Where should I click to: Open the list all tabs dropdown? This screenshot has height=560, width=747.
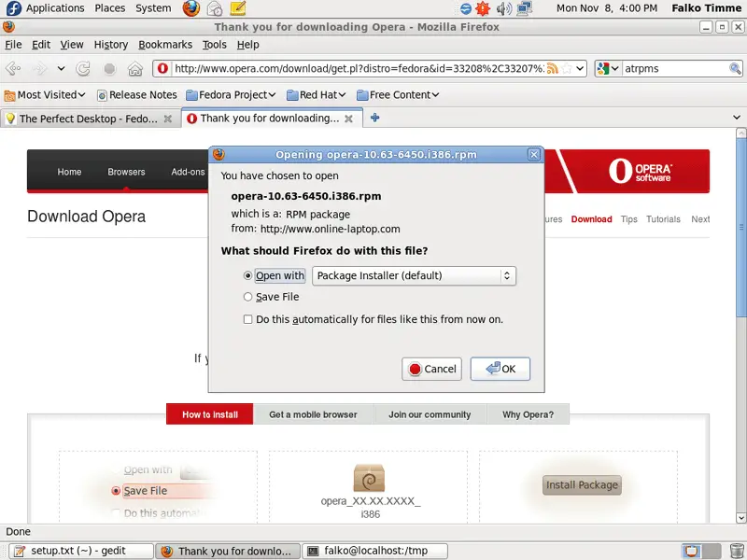[x=737, y=118]
